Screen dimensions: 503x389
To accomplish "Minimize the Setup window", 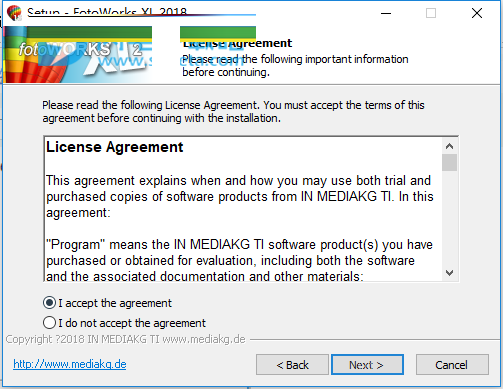I will (x=386, y=13).
